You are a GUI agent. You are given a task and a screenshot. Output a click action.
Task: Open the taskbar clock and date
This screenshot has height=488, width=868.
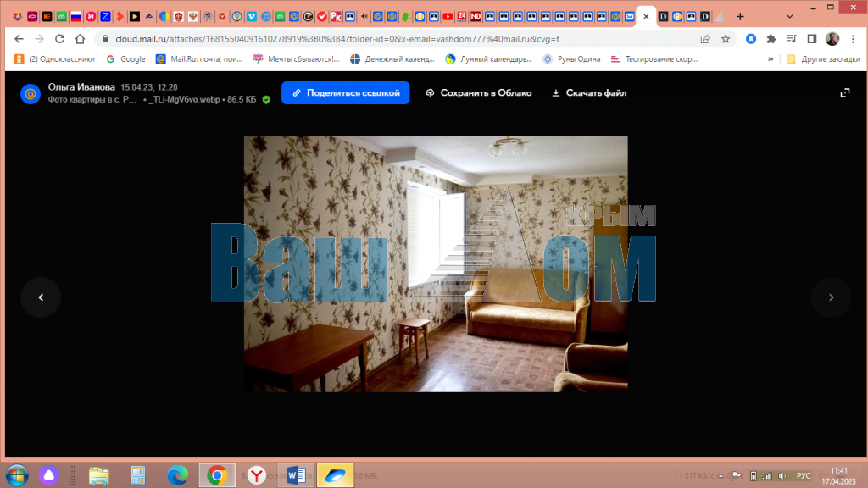[x=838, y=476]
